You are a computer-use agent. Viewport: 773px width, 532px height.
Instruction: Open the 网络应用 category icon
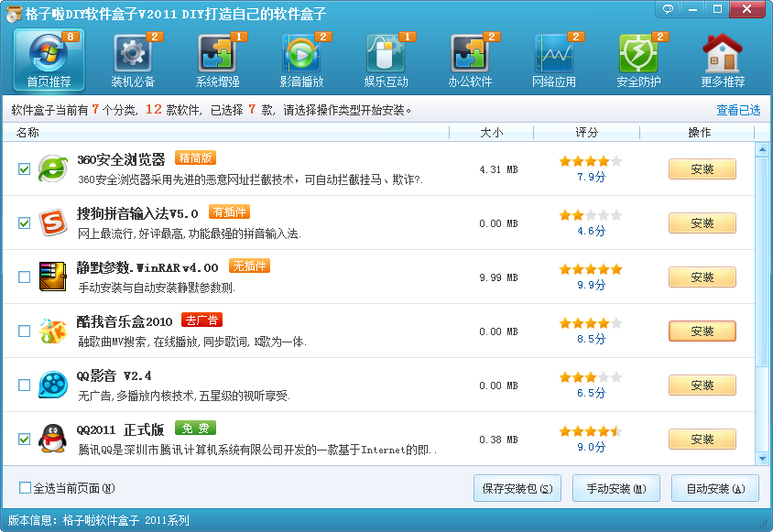(x=555, y=53)
